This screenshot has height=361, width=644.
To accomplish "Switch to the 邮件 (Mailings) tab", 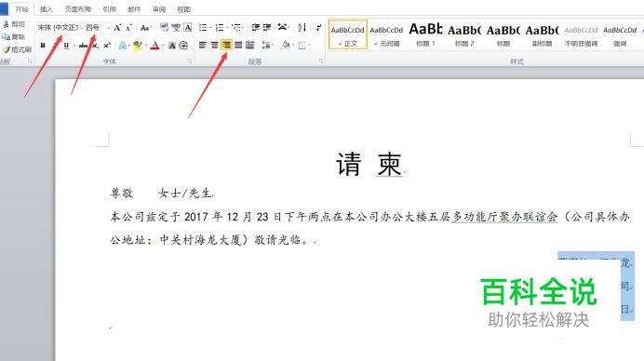I will pyautogui.click(x=134, y=9).
